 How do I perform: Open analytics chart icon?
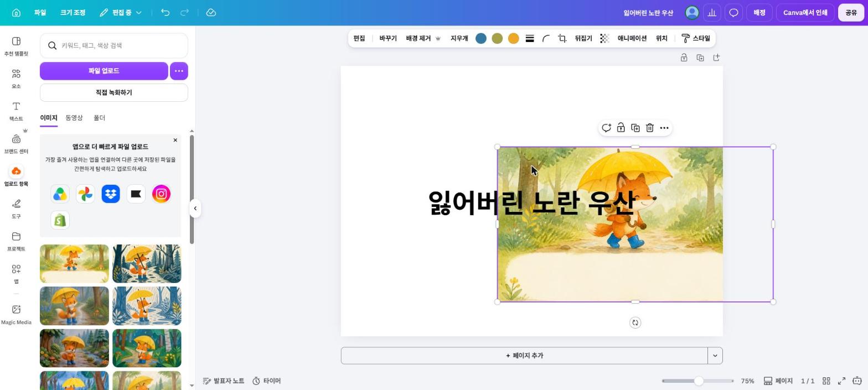point(712,12)
